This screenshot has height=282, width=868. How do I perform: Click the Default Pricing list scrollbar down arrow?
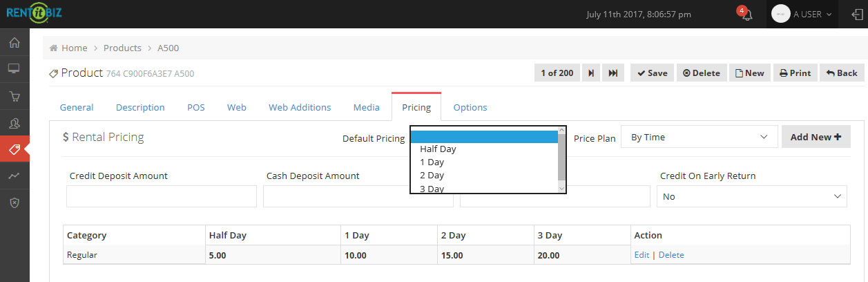[x=561, y=188]
